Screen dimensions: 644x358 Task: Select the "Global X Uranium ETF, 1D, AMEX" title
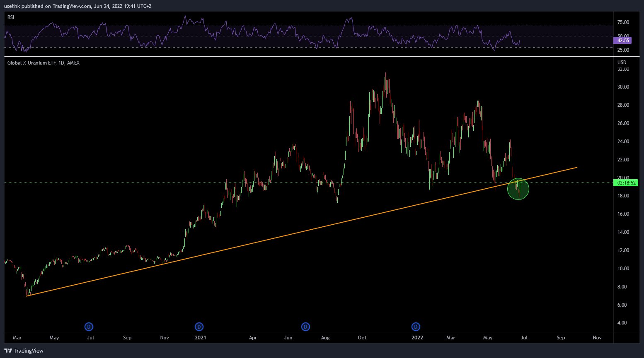[x=44, y=63]
